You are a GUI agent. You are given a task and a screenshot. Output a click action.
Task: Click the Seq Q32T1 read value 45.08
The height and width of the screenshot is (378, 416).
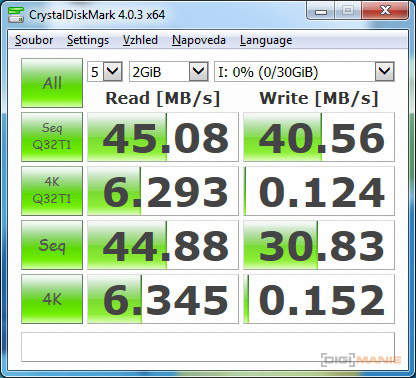[x=163, y=137]
